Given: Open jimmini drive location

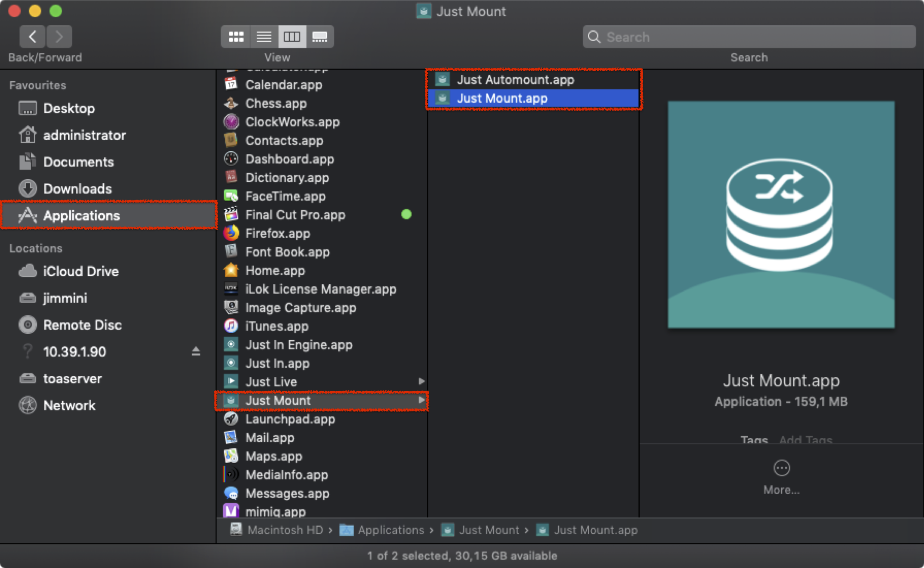Looking at the screenshot, I should [108, 298].
